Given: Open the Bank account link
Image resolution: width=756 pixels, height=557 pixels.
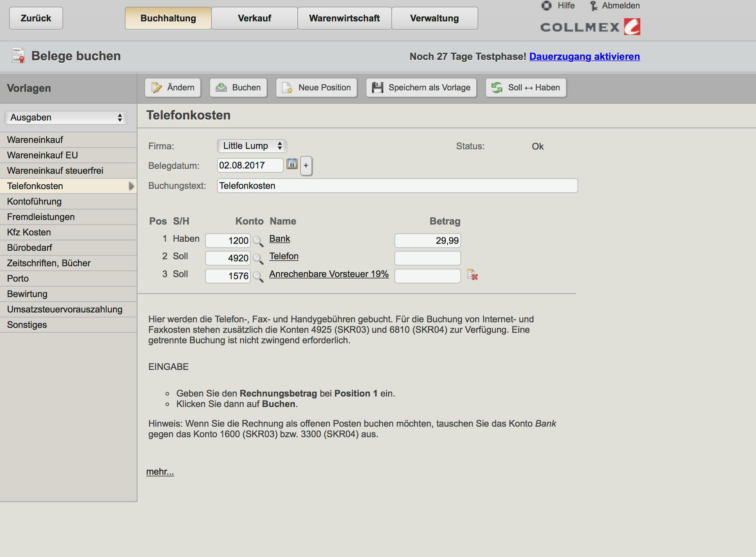Looking at the screenshot, I should [x=280, y=239].
